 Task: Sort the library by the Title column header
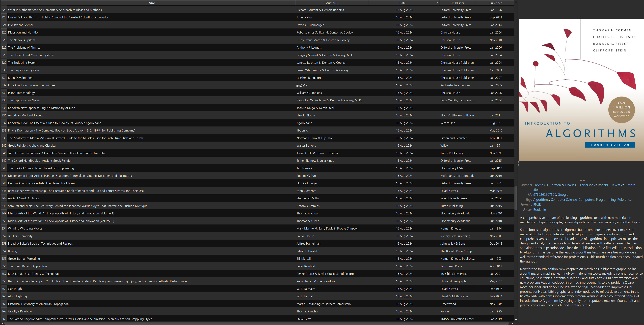tap(151, 3)
